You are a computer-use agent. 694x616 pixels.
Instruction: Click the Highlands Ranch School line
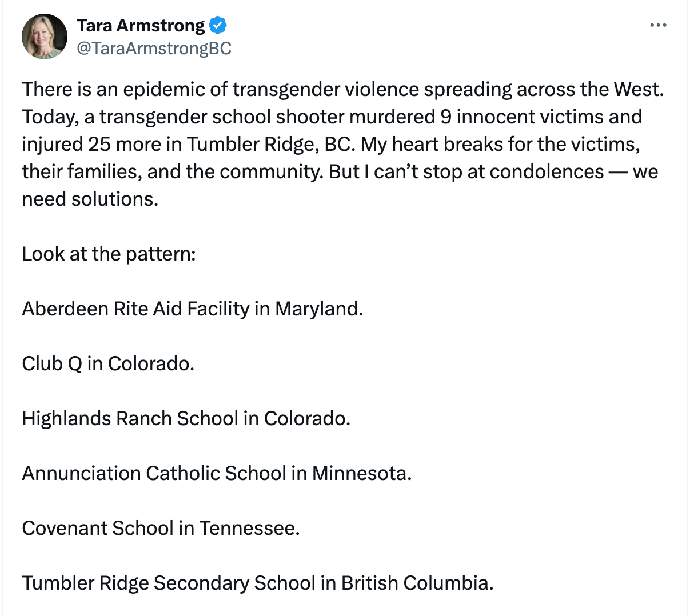(x=186, y=418)
